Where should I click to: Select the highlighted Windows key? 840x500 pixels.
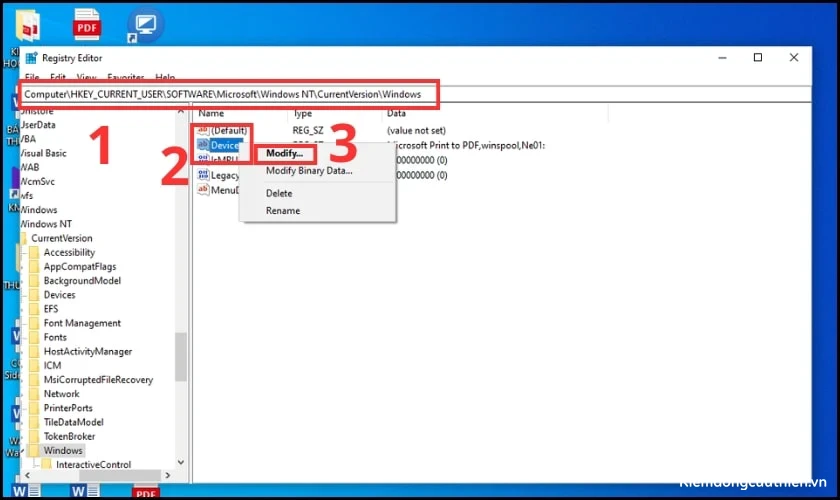click(x=63, y=451)
